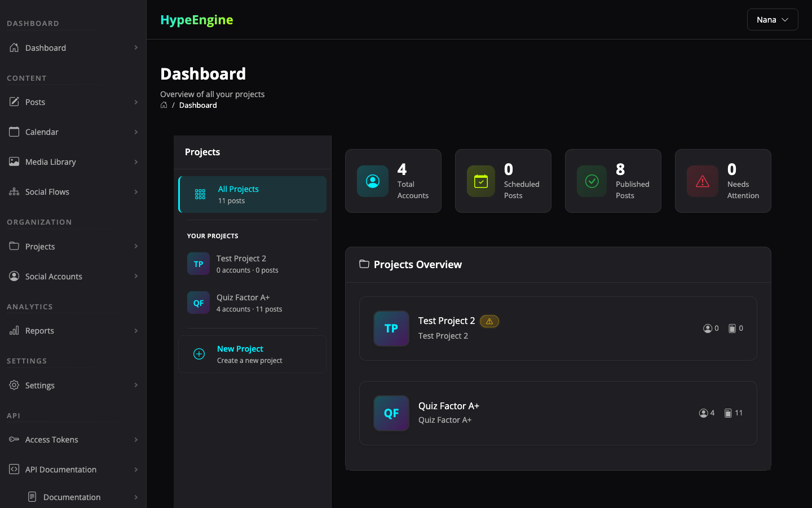Click the TP avatar in Projects Overview

coord(391,329)
